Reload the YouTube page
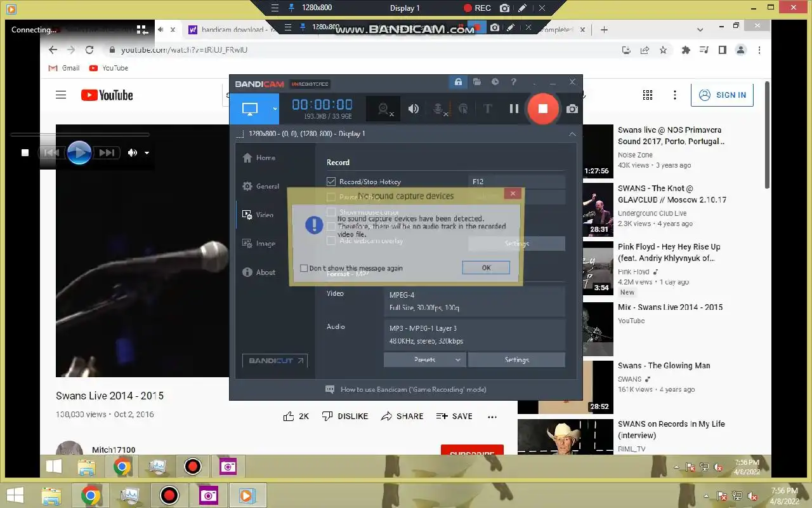 click(89, 50)
